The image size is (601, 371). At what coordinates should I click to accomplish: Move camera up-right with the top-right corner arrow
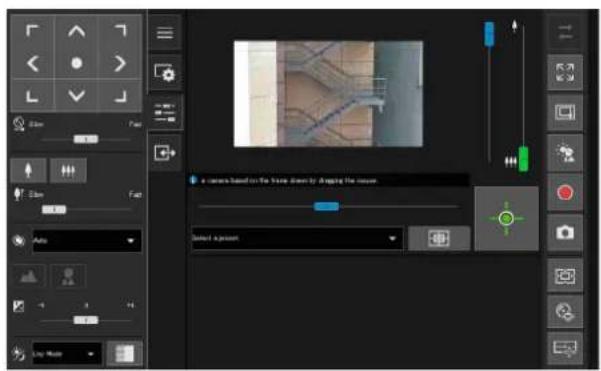tap(120, 31)
